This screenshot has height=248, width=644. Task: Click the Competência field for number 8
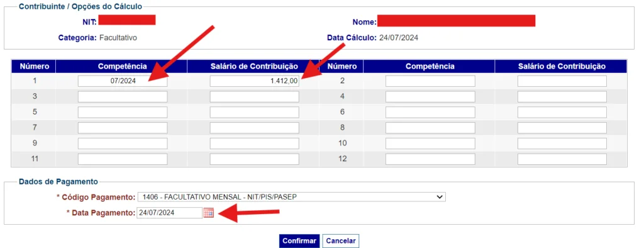[430, 128]
